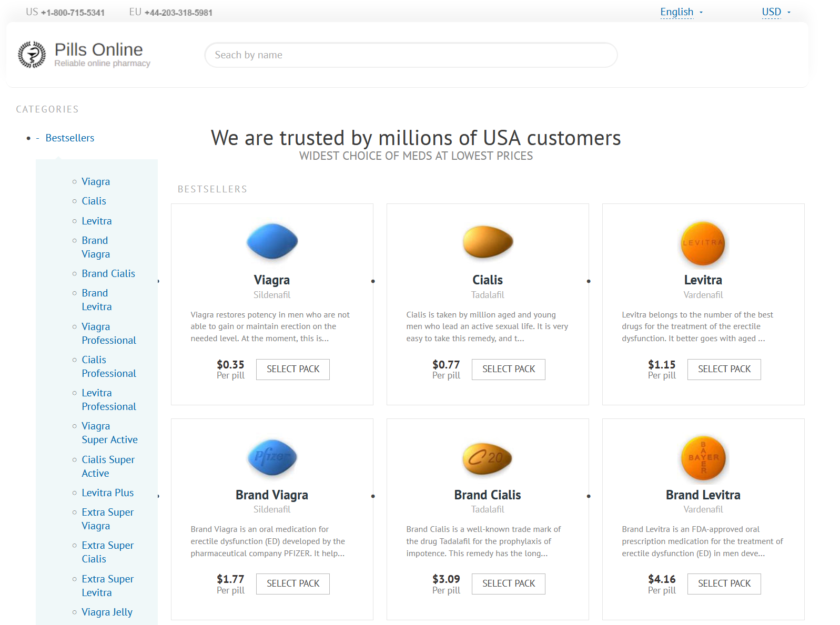Click the $0.35 per pill price
The width and height of the screenshot is (840, 625).
tap(231, 364)
